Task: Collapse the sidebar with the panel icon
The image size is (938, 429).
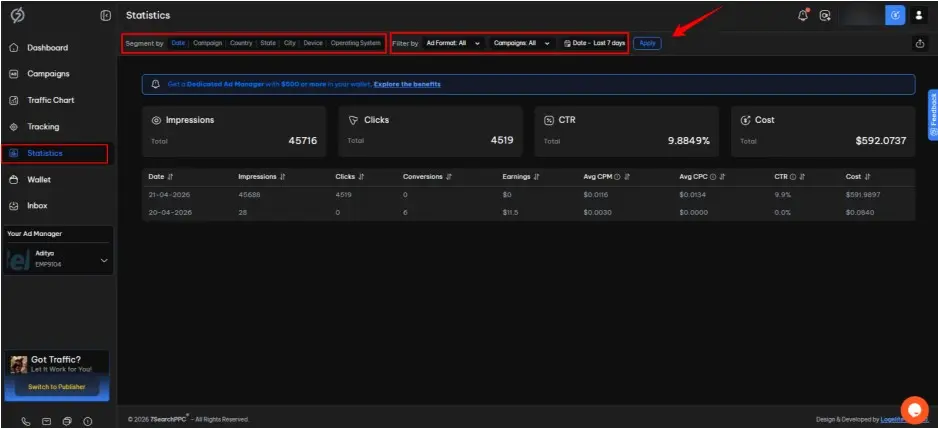Action: [106, 16]
